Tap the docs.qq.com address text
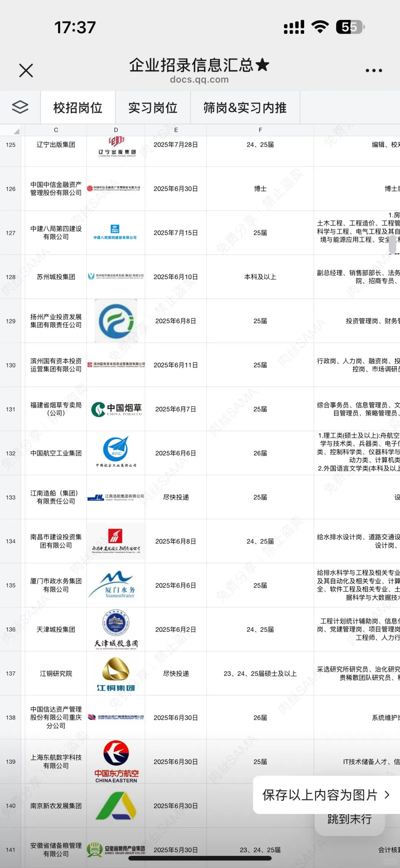Viewport: 400px width, 868px height. pos(199,79)
